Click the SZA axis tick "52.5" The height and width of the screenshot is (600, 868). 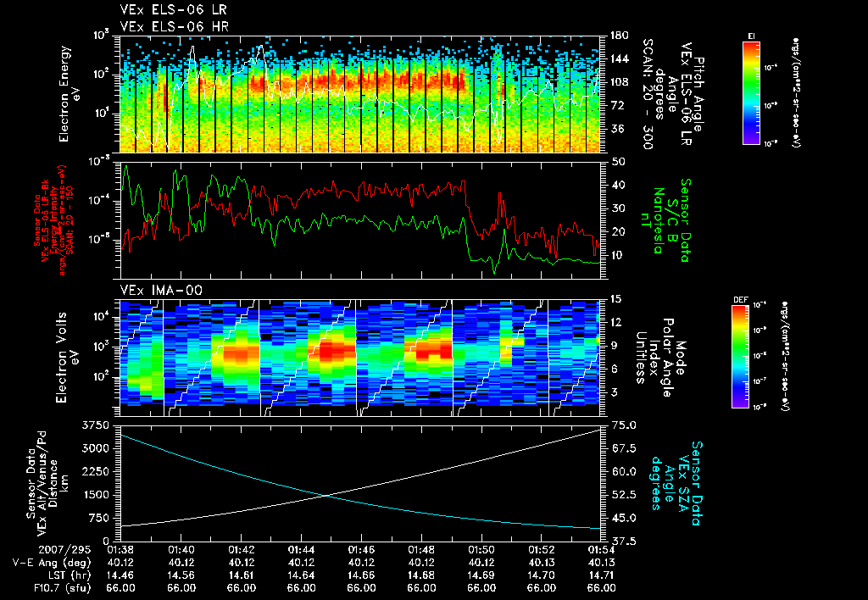[622, 495]
